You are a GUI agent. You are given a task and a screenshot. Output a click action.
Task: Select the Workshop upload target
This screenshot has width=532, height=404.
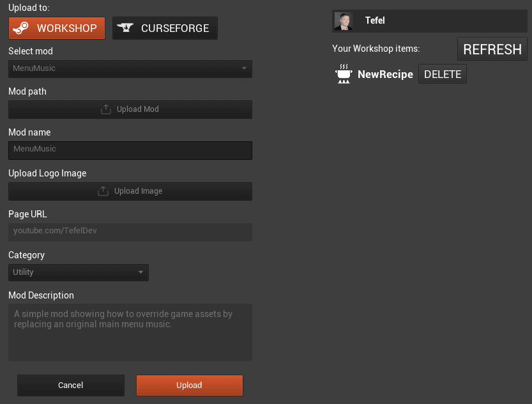pyautogui.click(x=57, y=28)
